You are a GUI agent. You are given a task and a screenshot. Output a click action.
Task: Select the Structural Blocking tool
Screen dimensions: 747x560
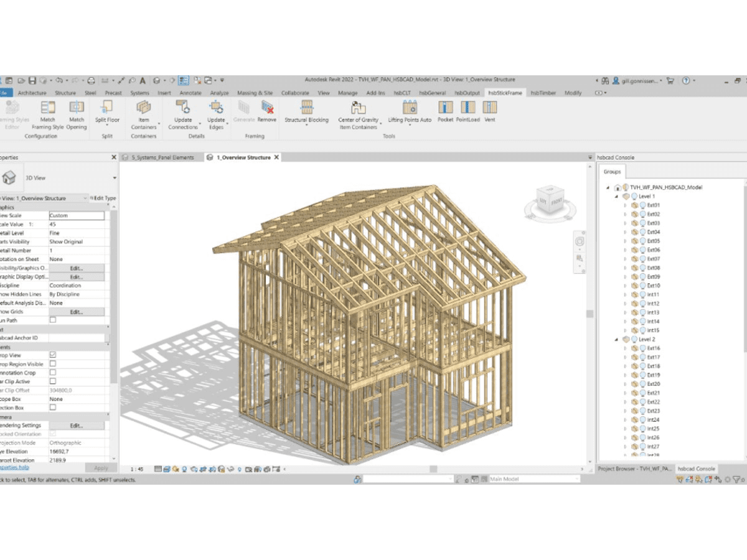(x=306, y=108)
